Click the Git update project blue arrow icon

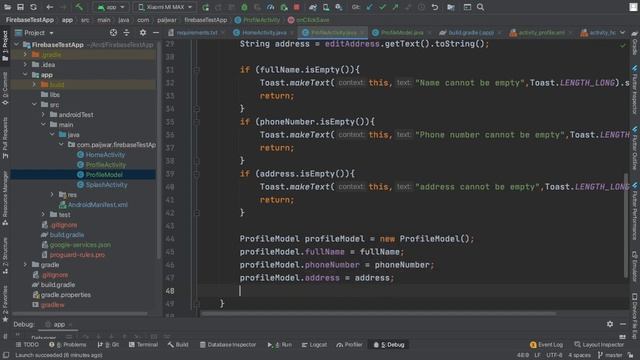pos(369,7)
